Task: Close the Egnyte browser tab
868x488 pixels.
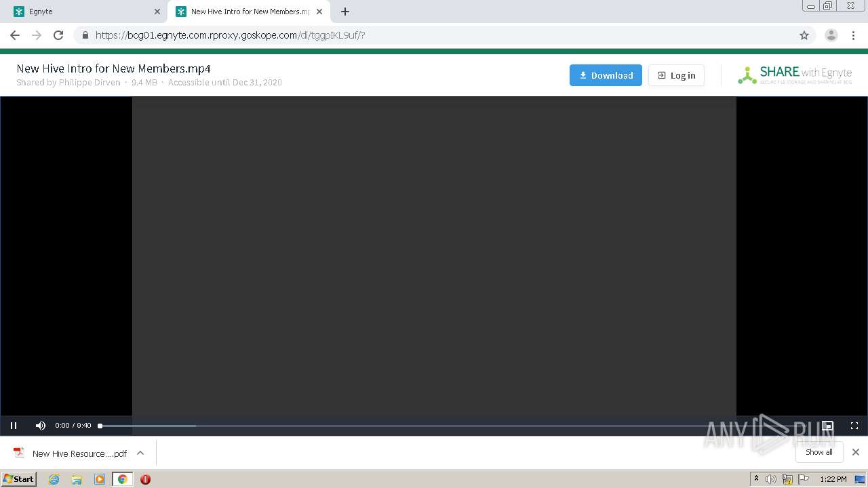Action: pyautogui.click(x=157, y=12)
